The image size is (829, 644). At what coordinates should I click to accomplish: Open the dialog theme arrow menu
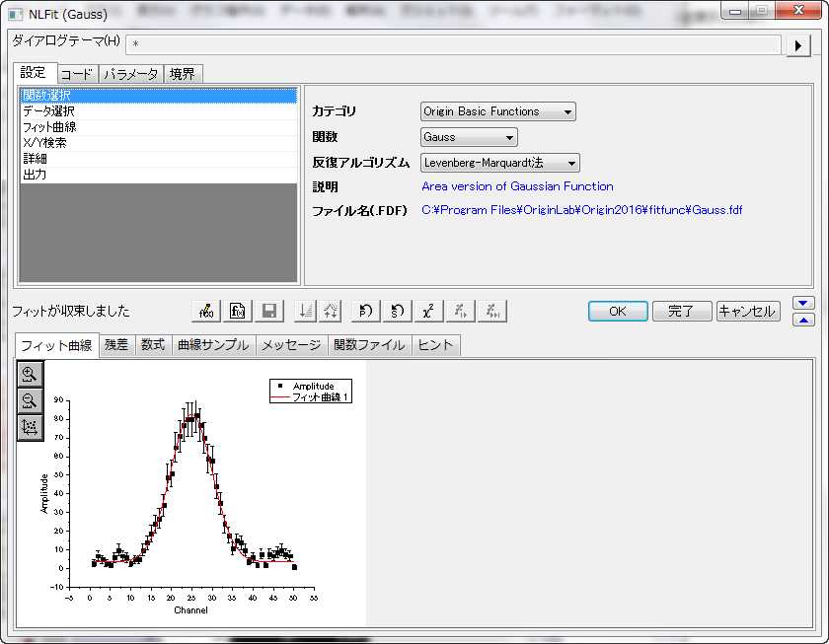click(x=798, y=45)
